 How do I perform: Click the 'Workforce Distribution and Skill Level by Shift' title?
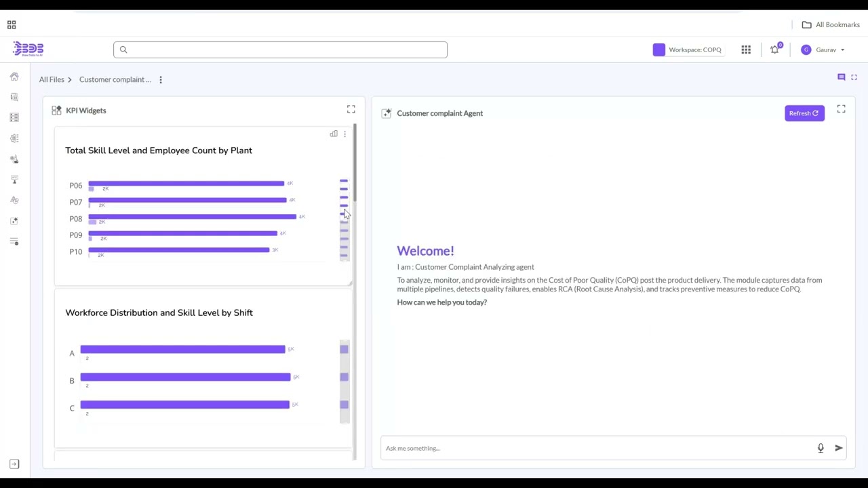159,313
